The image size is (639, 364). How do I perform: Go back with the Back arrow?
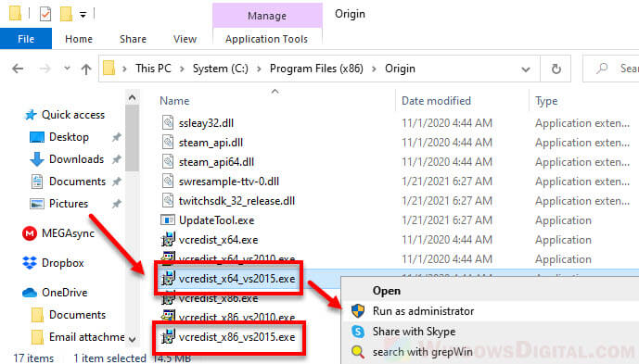18,69
